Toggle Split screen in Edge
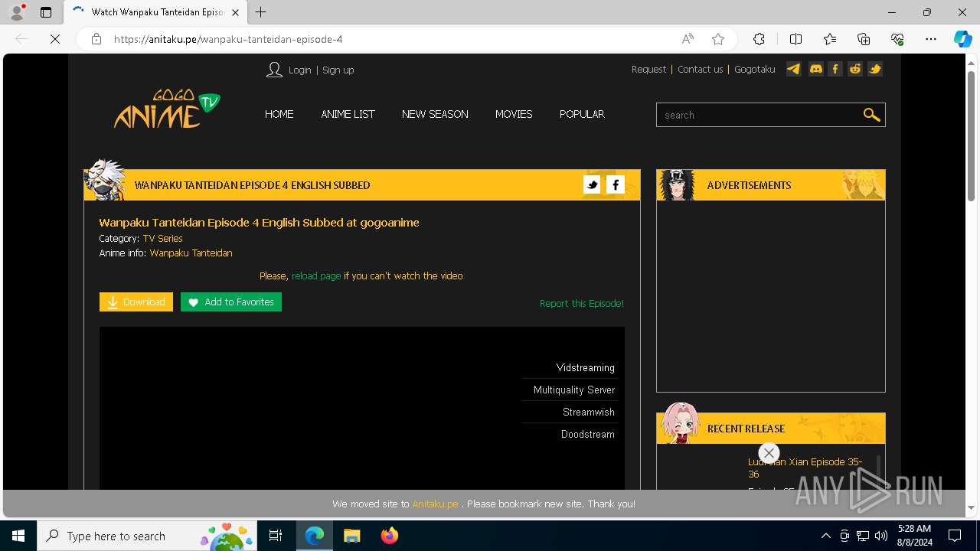The height and width of the screenshot is (551, 980). point(795,39)
